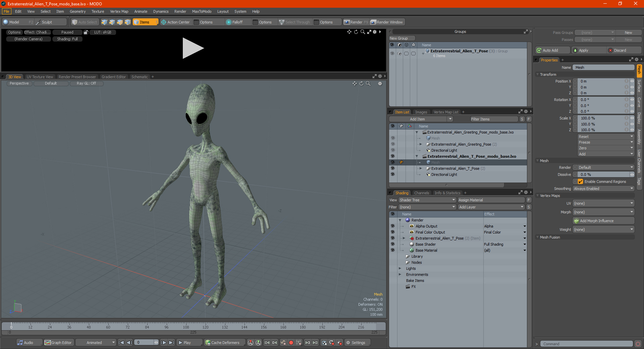Open the Animated dropdown
The width and height of the screenshot is (644, 349).
point(96,343)
